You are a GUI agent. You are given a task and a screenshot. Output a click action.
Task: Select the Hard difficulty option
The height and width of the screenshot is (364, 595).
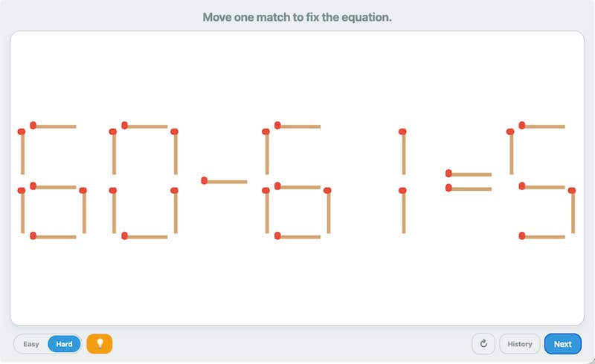[65, 344]
